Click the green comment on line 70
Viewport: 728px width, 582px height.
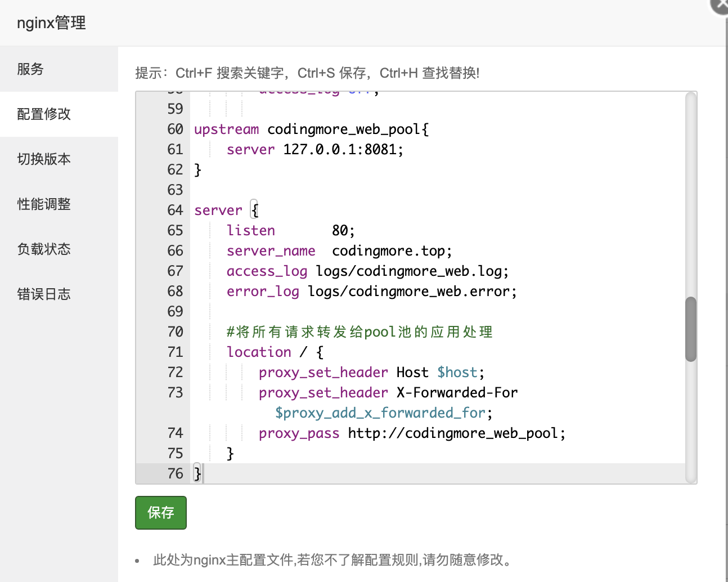tap(359, 332)
